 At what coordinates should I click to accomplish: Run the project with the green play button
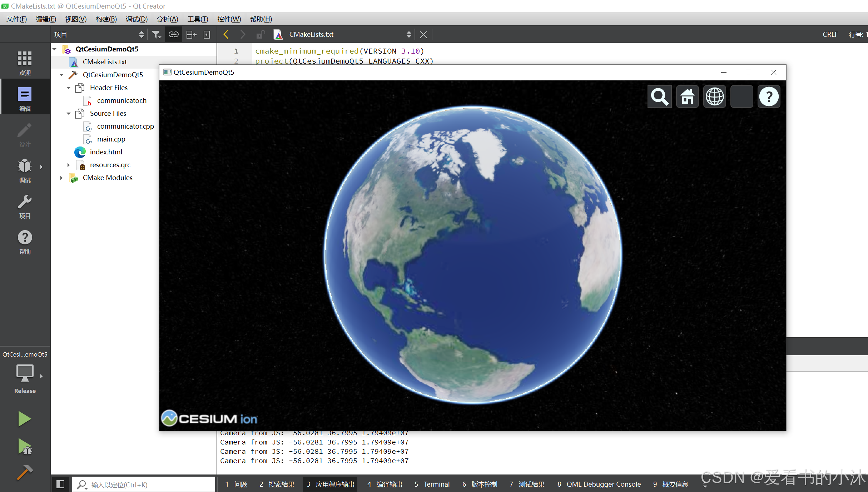pos(24,419)
